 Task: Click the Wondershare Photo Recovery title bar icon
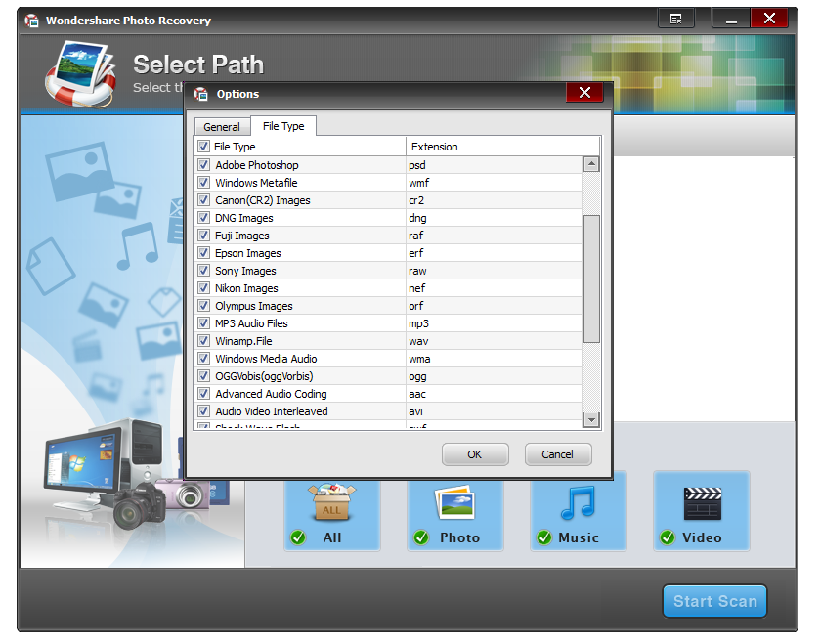point(31,20)
